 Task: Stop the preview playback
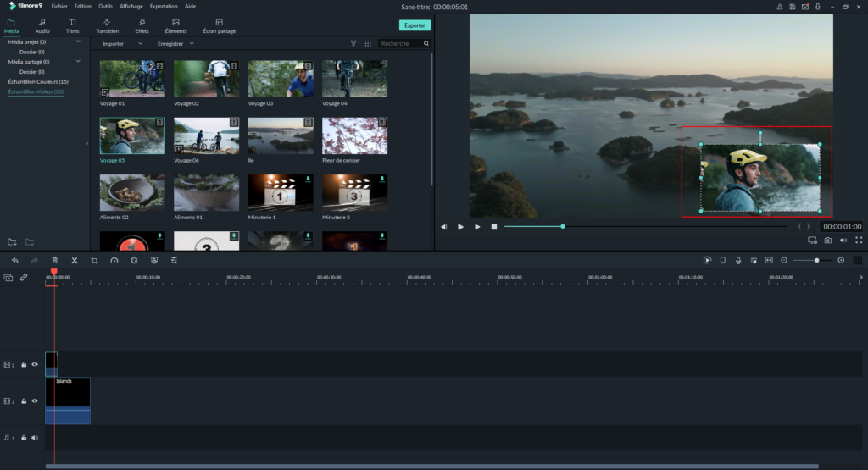[x=494, y=227]
